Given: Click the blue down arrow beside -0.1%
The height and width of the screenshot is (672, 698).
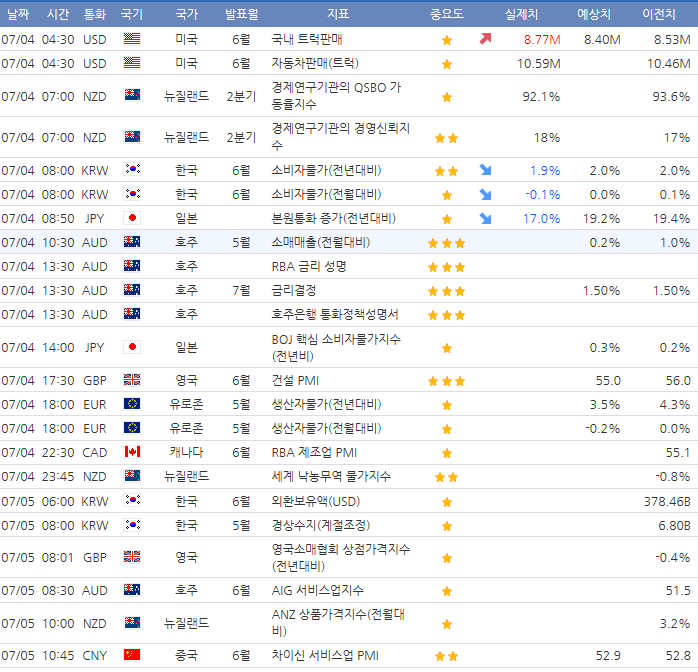Looking at the screenshot, I should click(485, 194).
